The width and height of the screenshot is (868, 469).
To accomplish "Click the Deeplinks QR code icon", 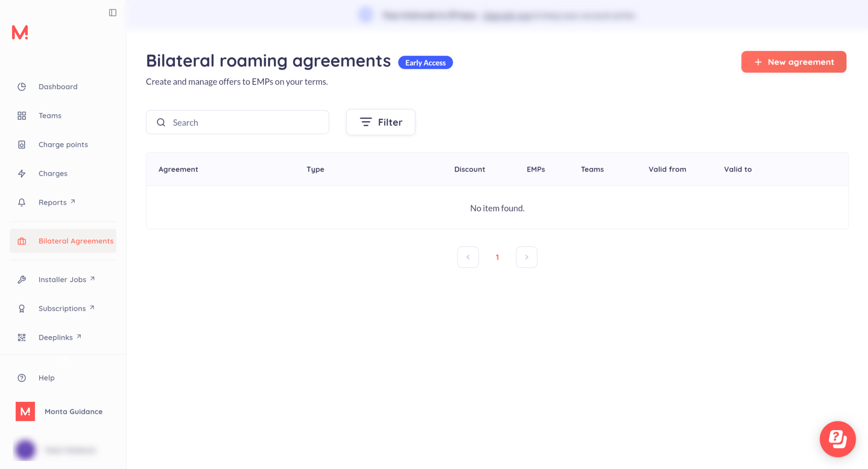I will point(22,338).
